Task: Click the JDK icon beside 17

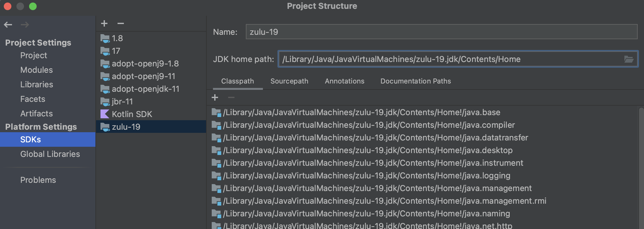Action: (x=105, y=51)
